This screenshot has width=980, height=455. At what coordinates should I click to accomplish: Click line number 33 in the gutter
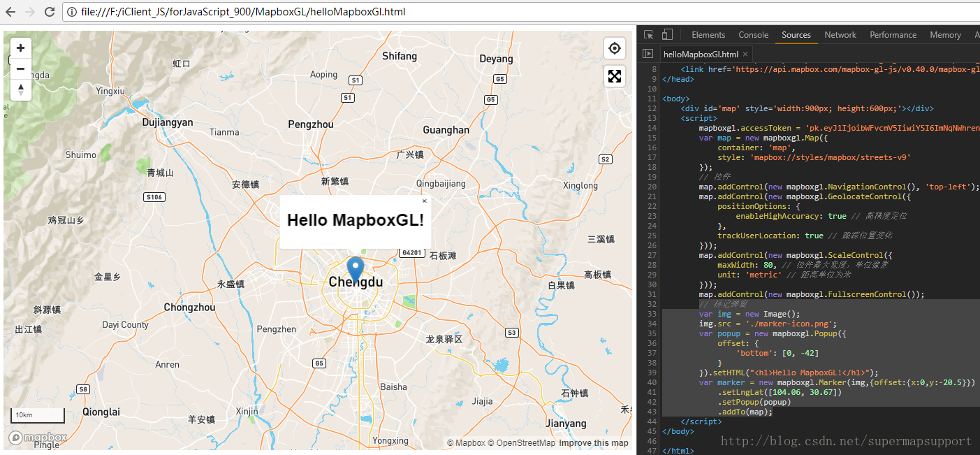pos(653,314)
